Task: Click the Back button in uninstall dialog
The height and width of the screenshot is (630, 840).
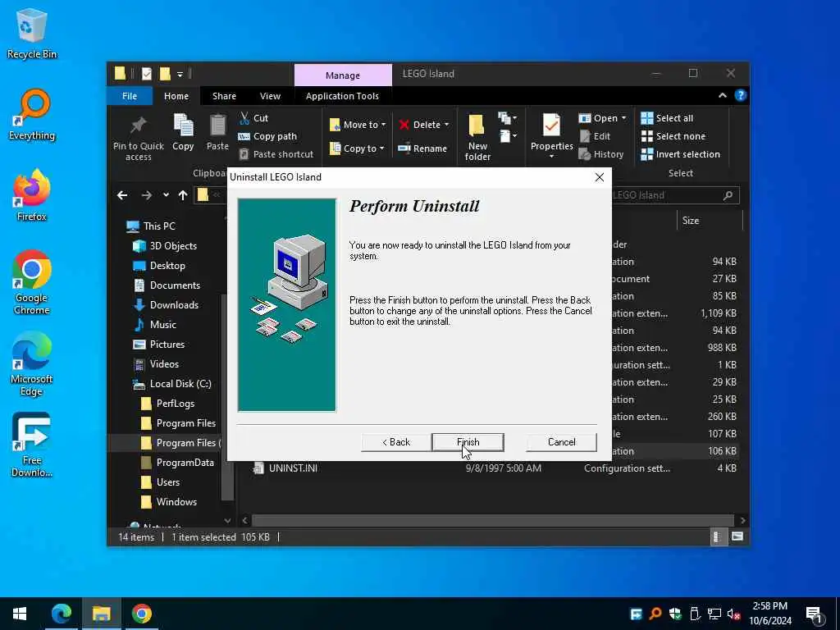Action: [x=396, y=442]
